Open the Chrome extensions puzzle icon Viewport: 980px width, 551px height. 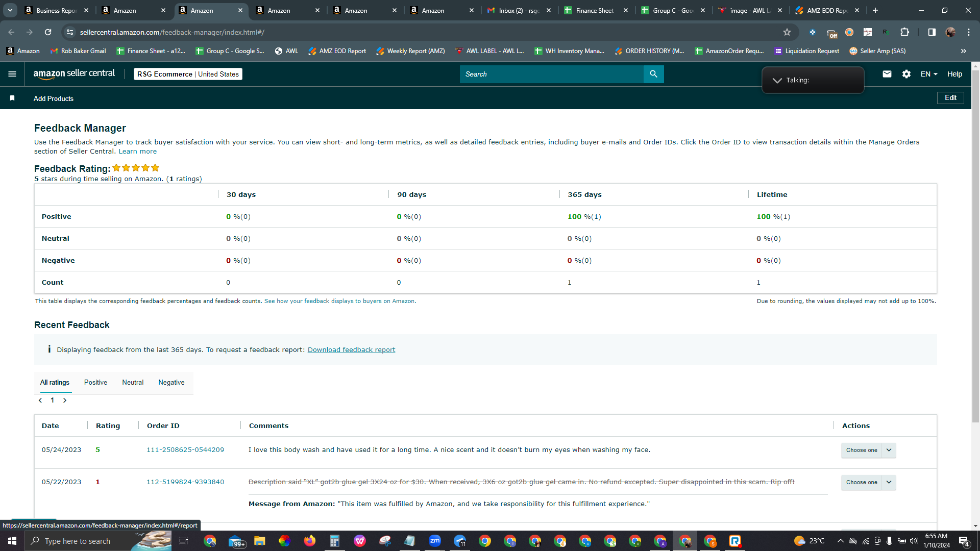(x=904, y=32)
